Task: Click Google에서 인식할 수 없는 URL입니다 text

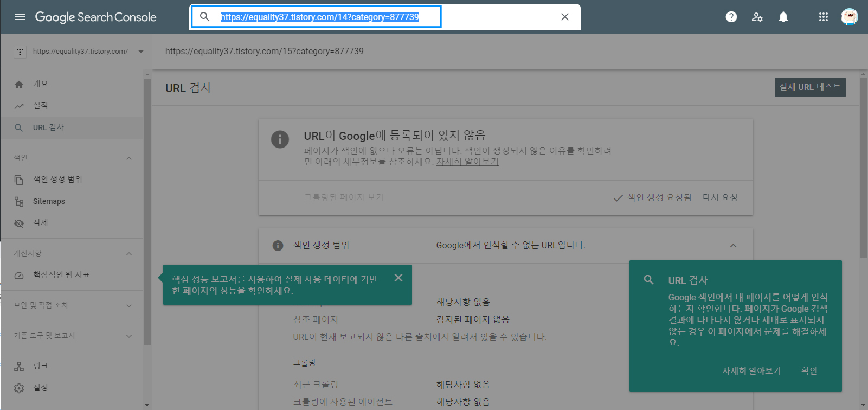Action: [511, 246]
